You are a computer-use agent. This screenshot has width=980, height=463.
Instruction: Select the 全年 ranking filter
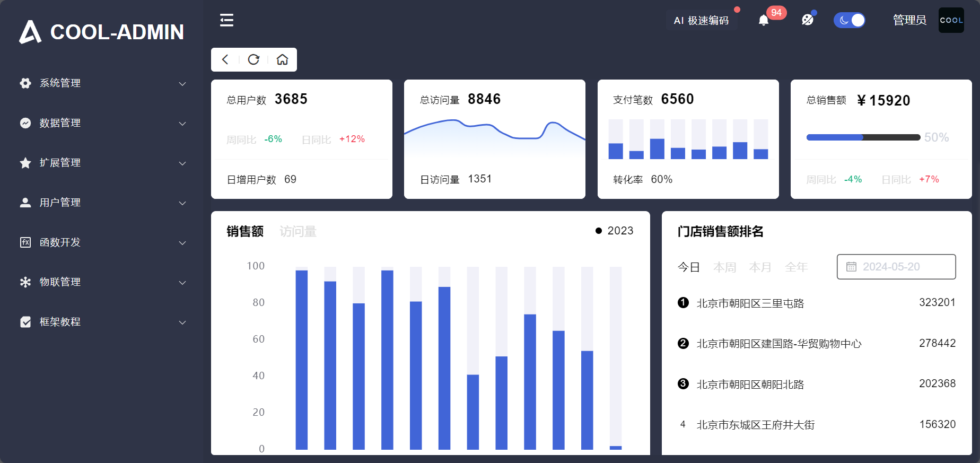point(797,267)
